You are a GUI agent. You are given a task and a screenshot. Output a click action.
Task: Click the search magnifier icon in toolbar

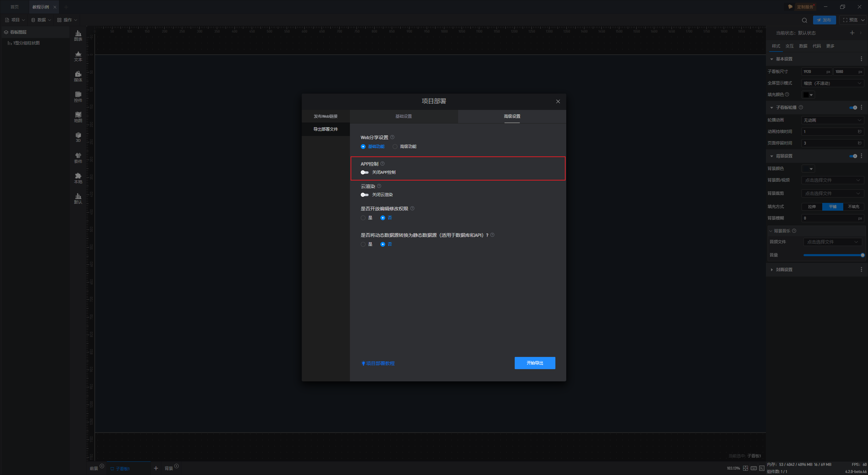tap(804, 20)
